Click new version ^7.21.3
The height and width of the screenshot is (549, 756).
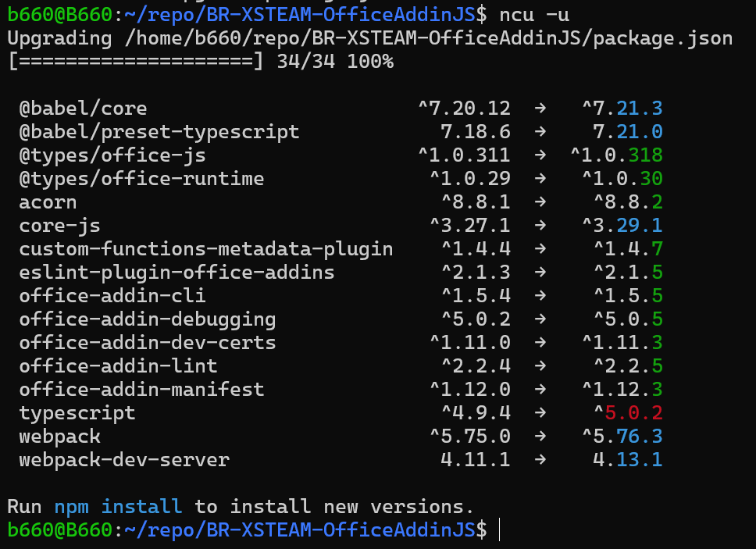[x=622, y=109]
